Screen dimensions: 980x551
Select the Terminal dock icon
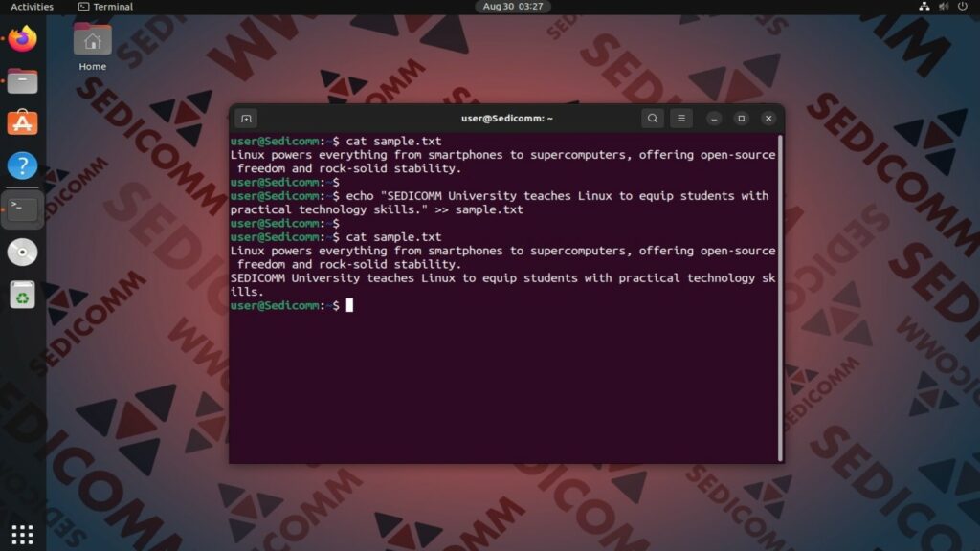click(23, 209)
